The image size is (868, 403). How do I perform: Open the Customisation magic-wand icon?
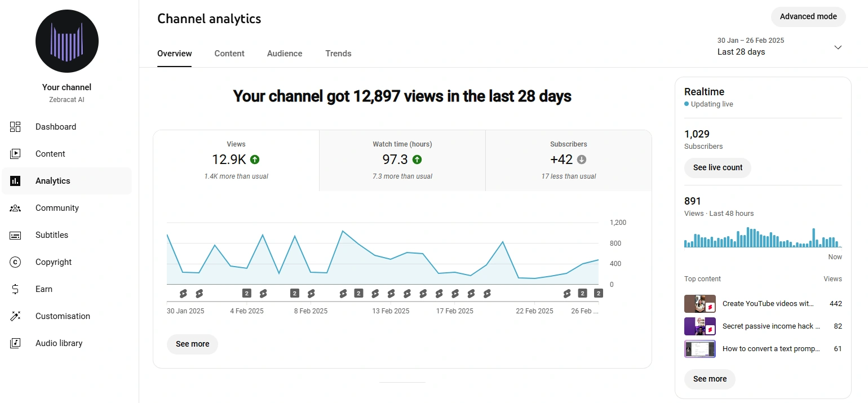click(x=15, y=316)
